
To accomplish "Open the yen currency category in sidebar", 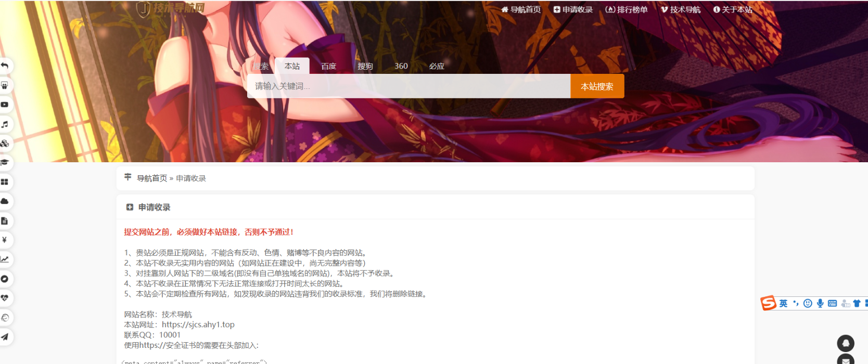I will coord(5,240).
